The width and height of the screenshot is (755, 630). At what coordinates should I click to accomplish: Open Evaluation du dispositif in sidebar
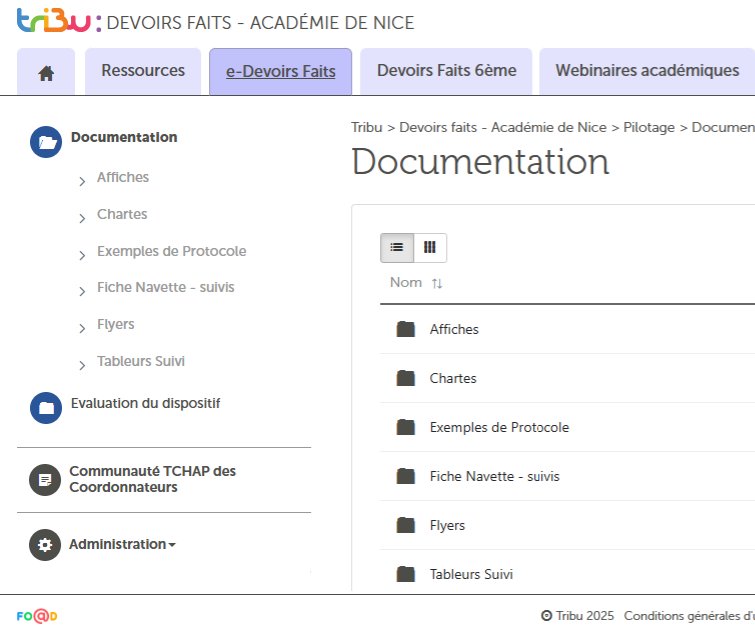145,403
